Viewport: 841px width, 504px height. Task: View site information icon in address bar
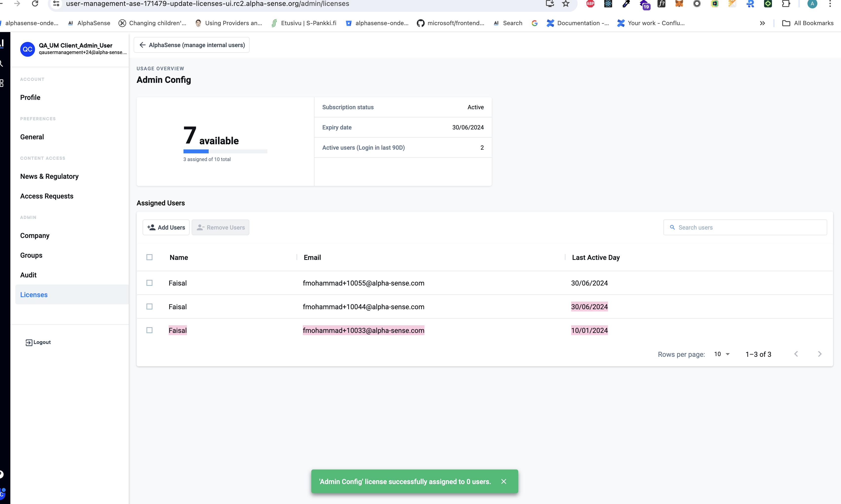56,4
